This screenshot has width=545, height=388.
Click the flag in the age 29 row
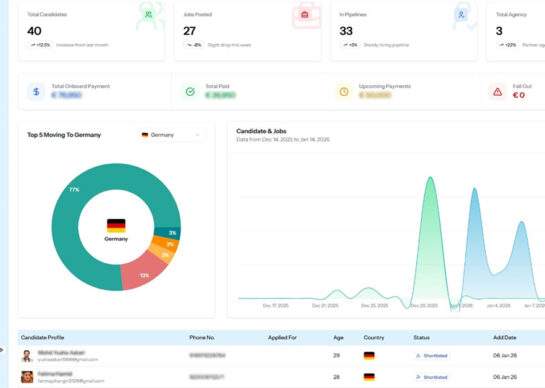369,356
